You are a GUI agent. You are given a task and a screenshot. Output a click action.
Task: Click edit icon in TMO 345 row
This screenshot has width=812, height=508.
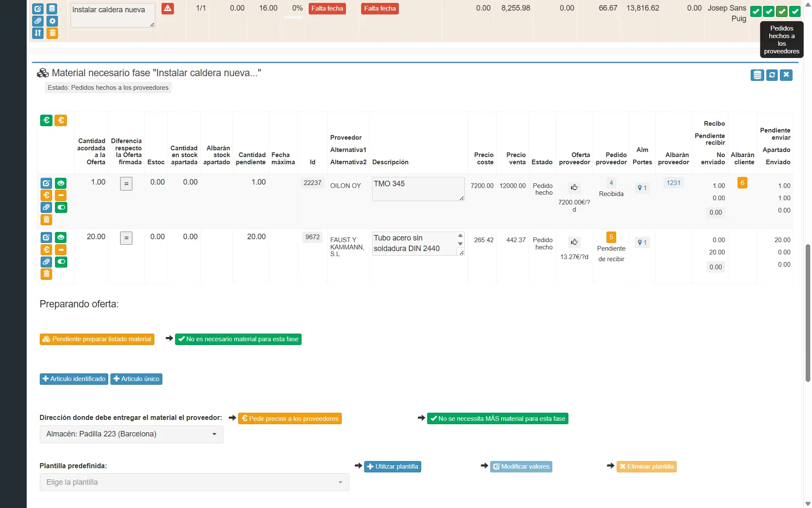pos(46,183)
